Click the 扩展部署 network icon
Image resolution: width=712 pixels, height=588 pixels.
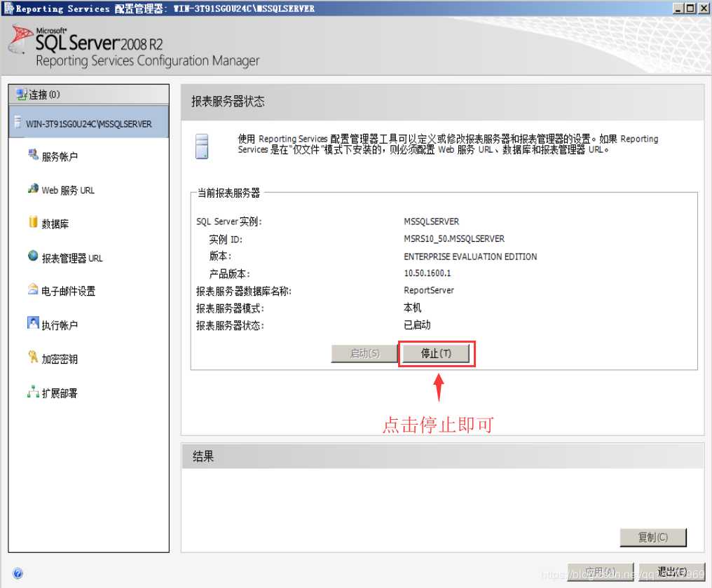(x=33, y=391)
